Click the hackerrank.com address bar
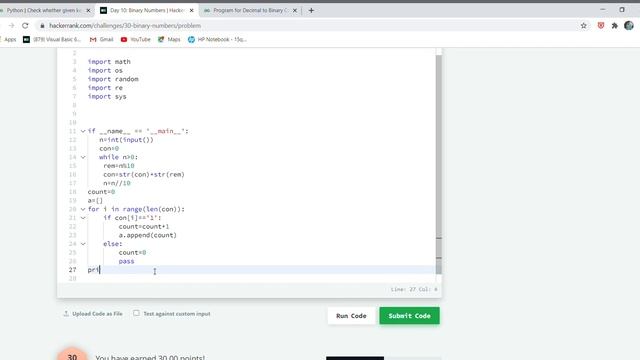The height and width of the screenshot is (360, 640). (125, 26)
